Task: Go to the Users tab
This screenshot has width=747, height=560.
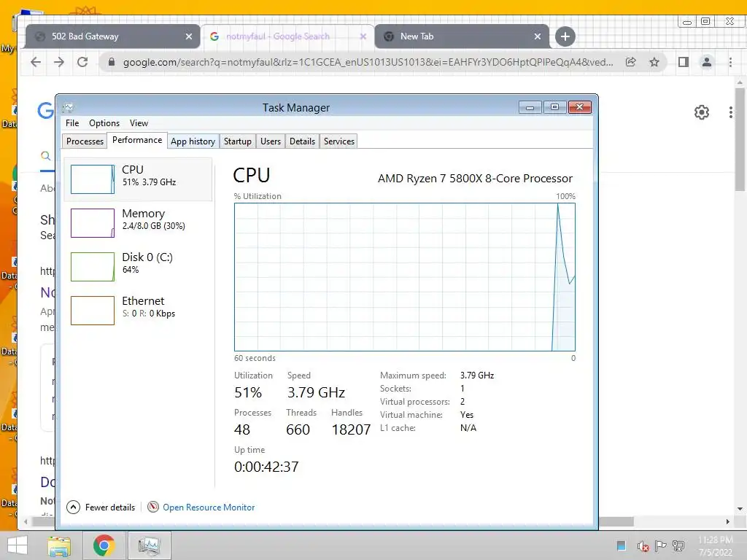Action: click(x=271, y=141)
